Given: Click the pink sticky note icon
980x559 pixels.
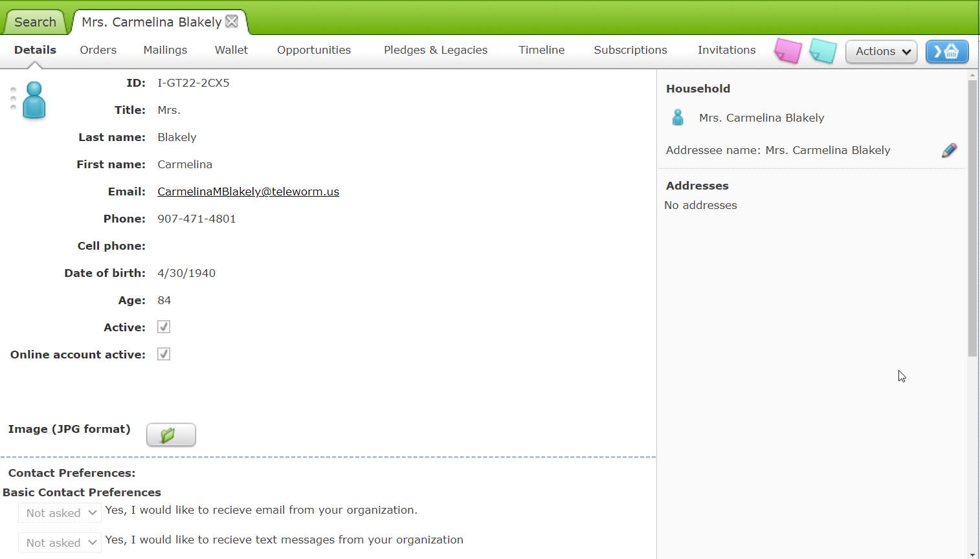Looking at the screenshot, I should coord(788,50).
